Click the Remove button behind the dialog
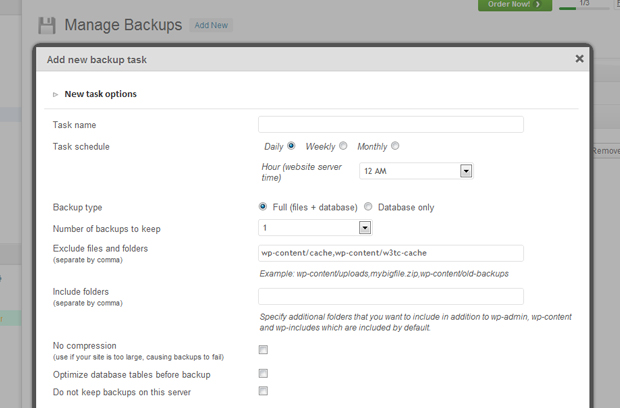This screenshot has width=620, height=408. click(x=606, y=151)
